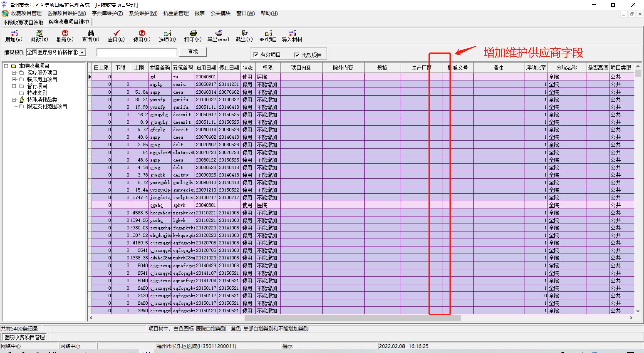Expand the 临床用血项目 tree node
This screenshot has width=644, height=353.
14,79
